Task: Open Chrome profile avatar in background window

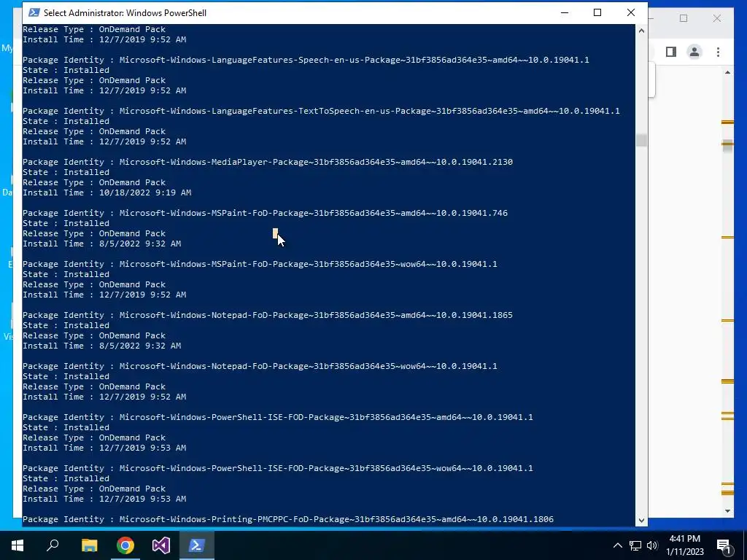Action: pyautogui.click(x=694, y=52)
